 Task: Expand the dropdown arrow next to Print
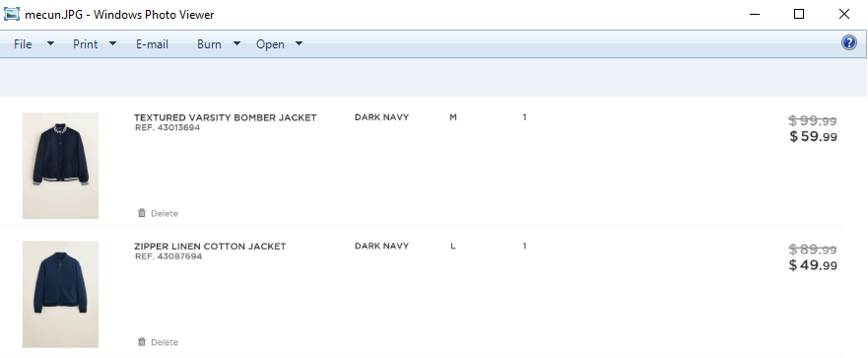point(112,43)
